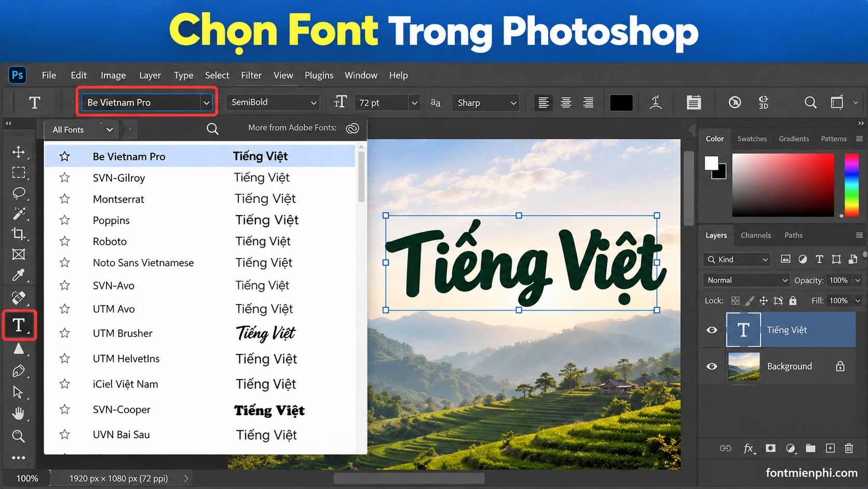Viewport: 868px width, 489px height.
Task: Choose the Noto Sans Vietnamese font
Action: tap(200, 263)
